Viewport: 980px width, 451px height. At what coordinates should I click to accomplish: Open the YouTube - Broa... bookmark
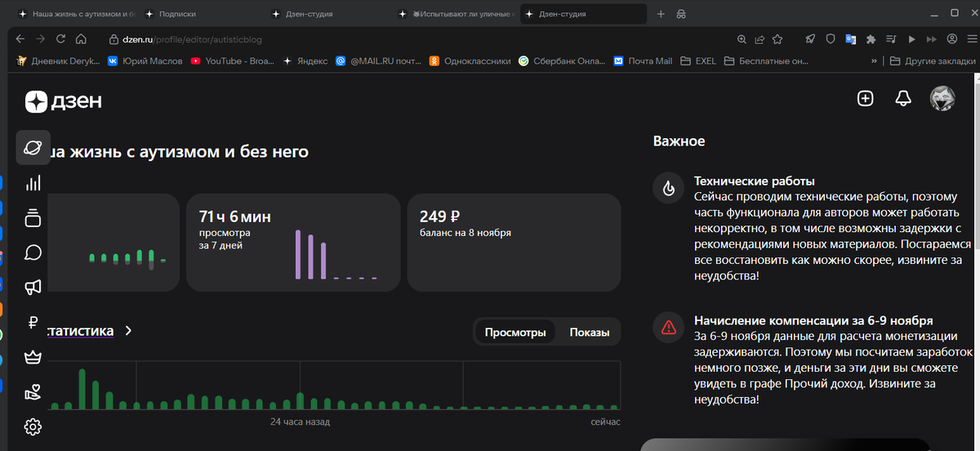(232, 60)
